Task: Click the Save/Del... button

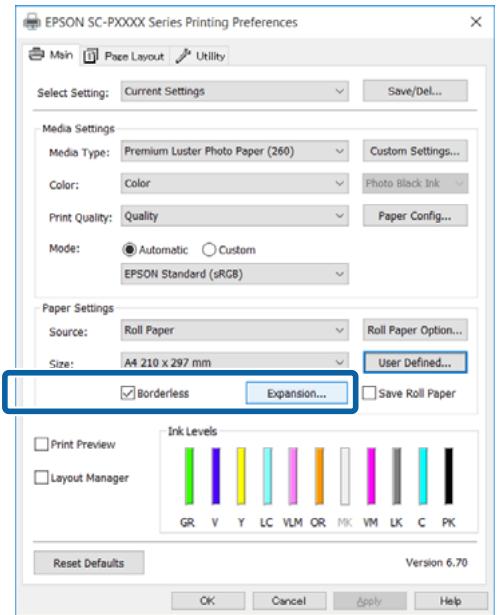Action: (415, 91)
